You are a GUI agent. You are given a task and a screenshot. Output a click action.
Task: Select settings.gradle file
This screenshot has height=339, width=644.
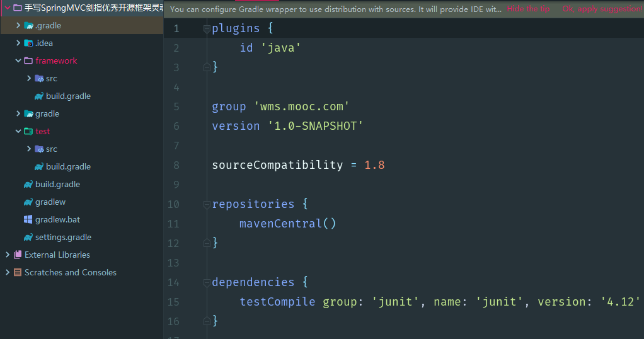[63, 238]
